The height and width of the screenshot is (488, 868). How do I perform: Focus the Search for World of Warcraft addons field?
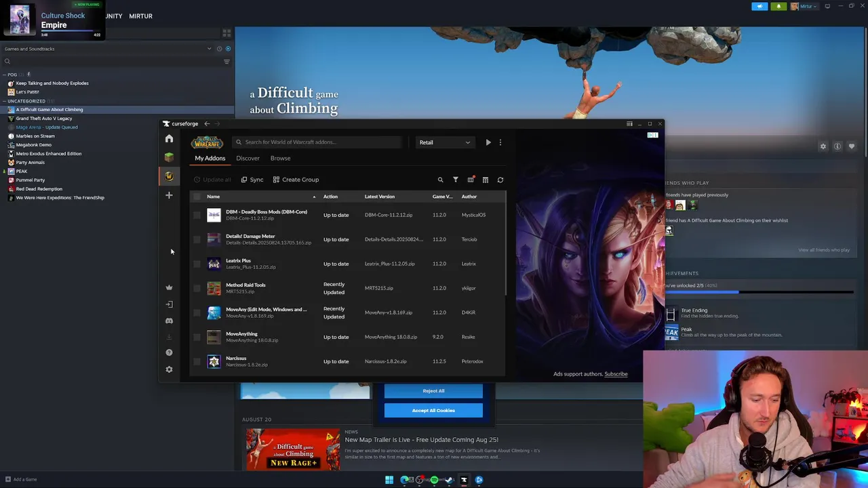[318, 142]
